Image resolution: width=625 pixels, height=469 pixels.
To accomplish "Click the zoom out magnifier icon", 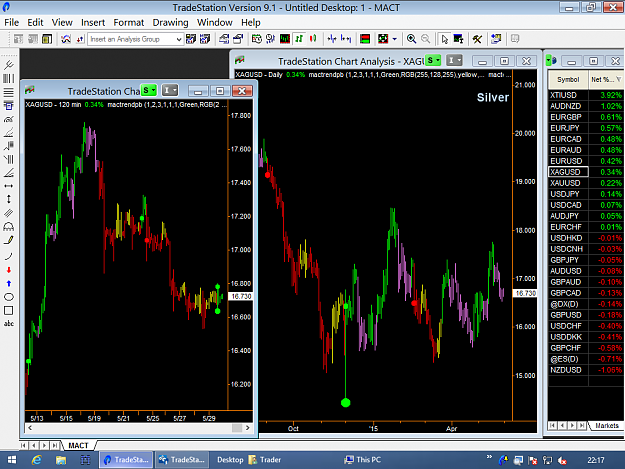I will [x=426, y=39].
